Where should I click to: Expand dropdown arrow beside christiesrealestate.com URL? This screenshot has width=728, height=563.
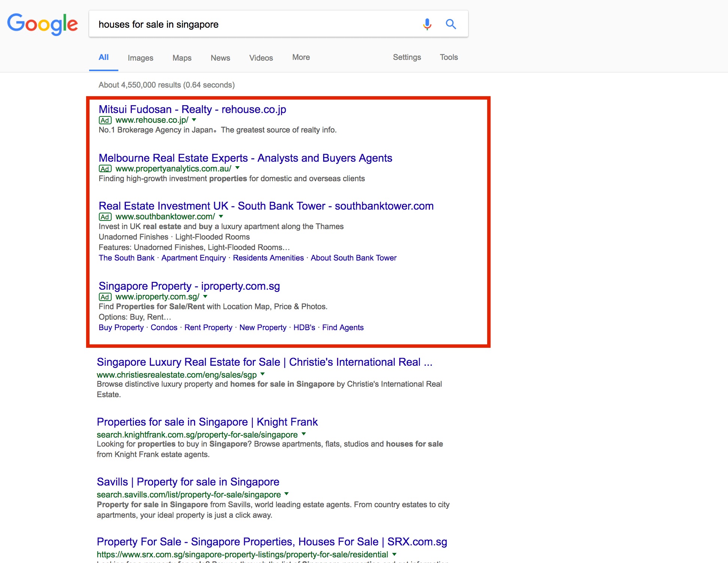(x=263, y=374)
